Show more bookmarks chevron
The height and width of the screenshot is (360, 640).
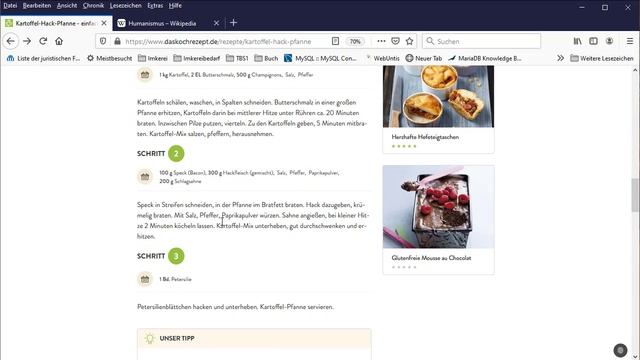pos(560,58)
